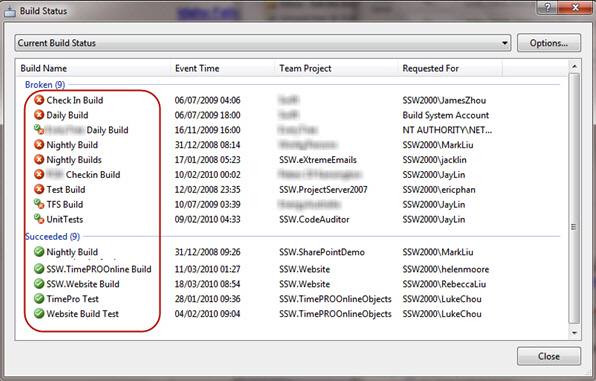Screen dimensions: 596x381
Task: Click green success icon for SSW.Website Build
Action: [x=39, y=284]
